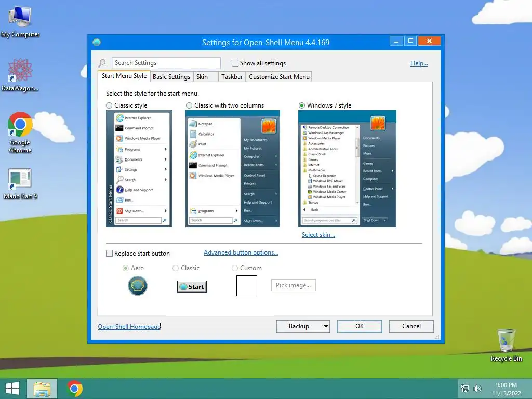
Task: Click the OK button
Action: 360,326
